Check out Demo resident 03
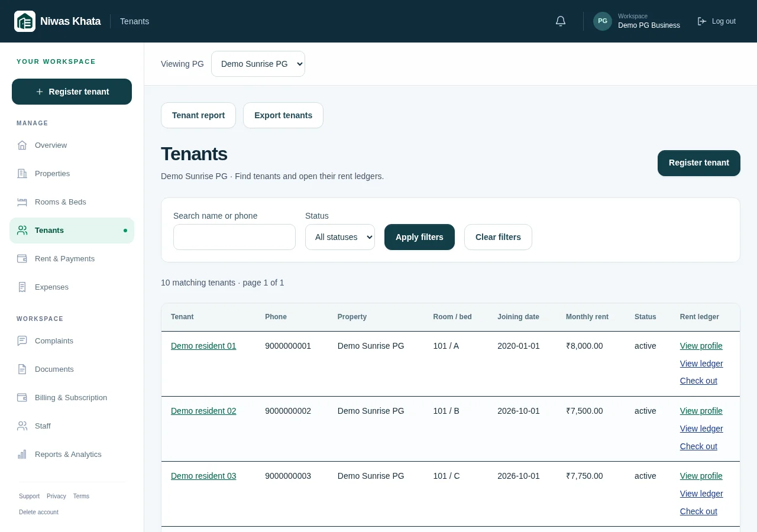The height and width of the screenshot is (532, 757). (698, 511)
